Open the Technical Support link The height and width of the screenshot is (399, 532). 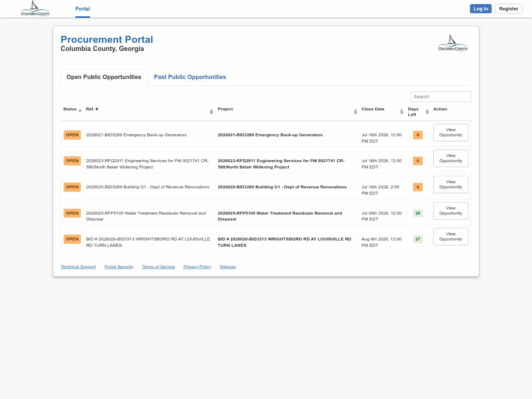pos(78,267)
